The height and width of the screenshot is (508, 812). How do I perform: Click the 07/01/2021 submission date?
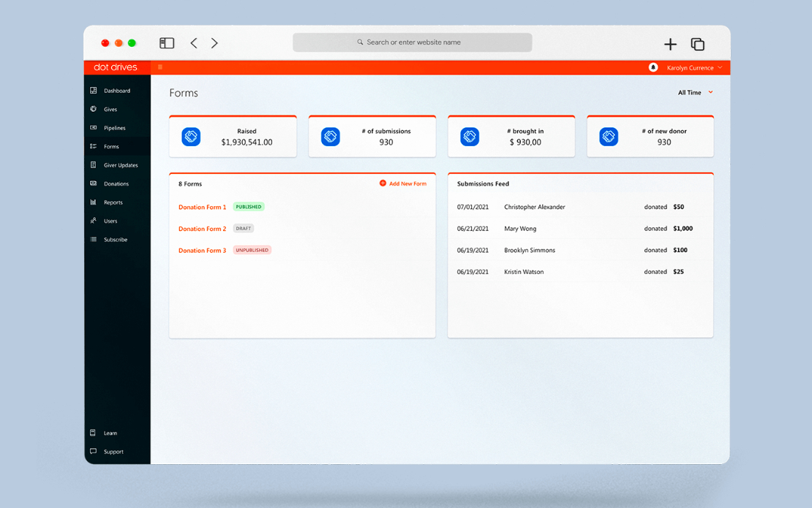(473, 207)
